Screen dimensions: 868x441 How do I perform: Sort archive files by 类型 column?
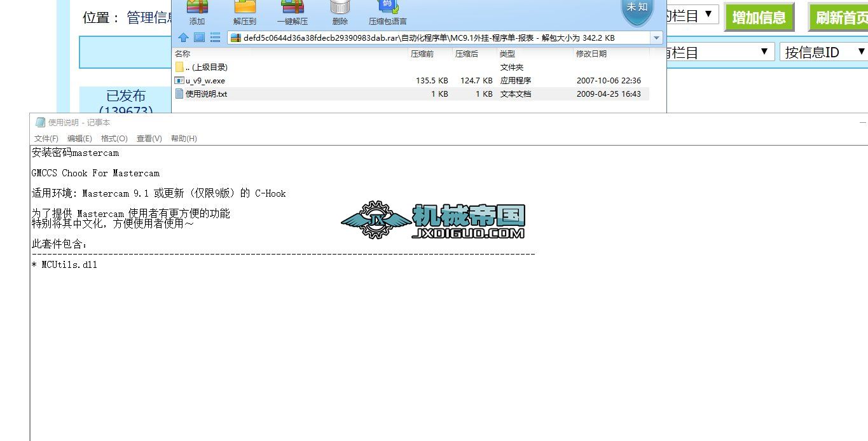507,54
